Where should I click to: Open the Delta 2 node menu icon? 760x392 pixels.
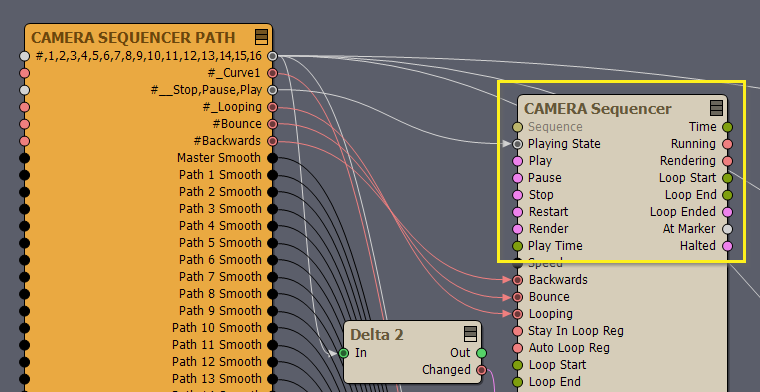tap(470, 334)
